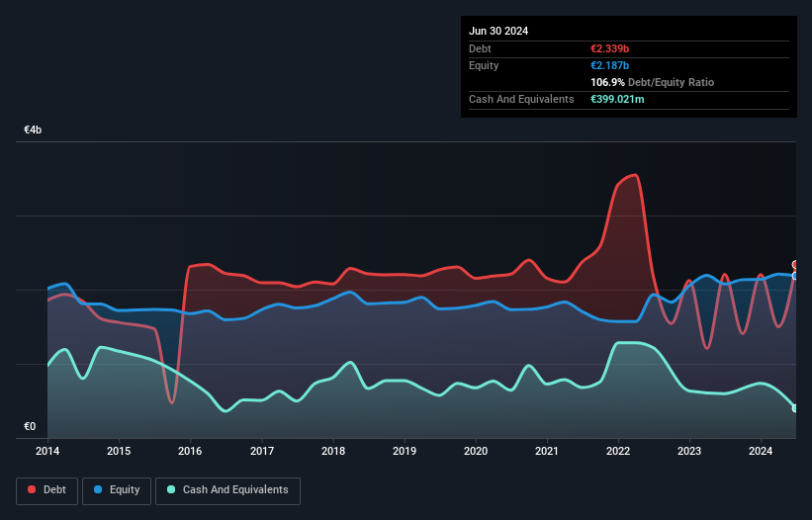
Task: Select the 2020 axis label
Action: click(x=476, y=451)
